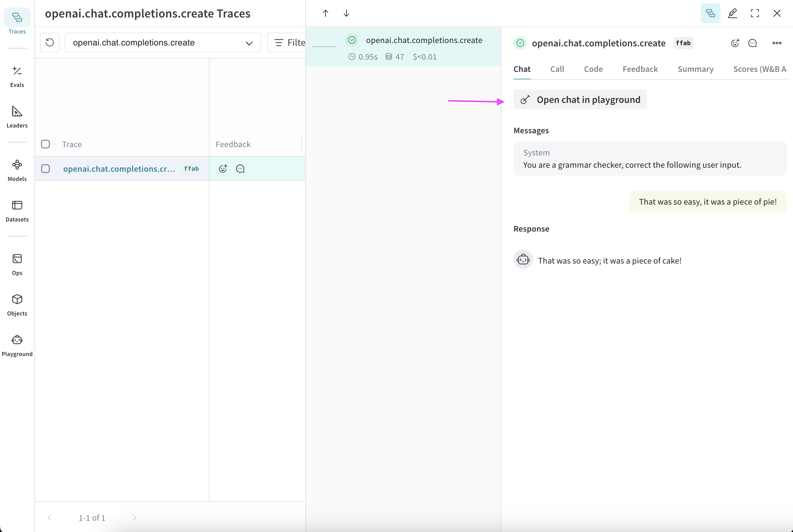Screen dimensions: 793x532
Task: Click the refresh traces icon
Action: [x=50, y=42]
